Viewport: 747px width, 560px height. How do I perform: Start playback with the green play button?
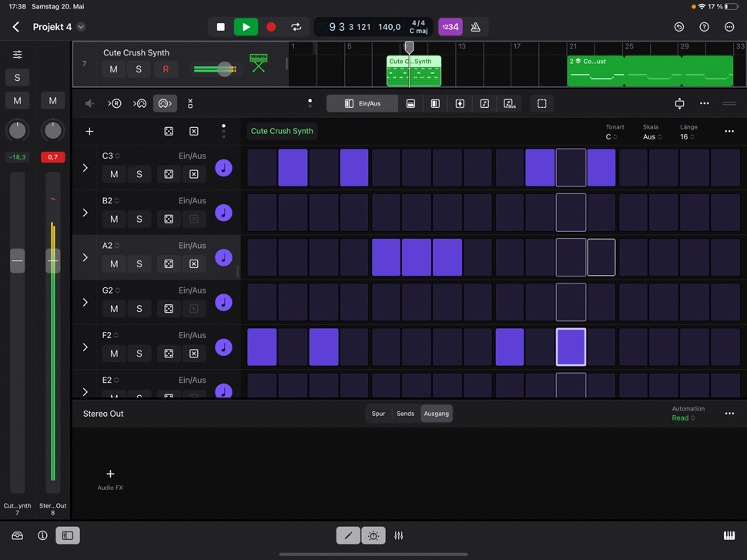pos(246,27)
